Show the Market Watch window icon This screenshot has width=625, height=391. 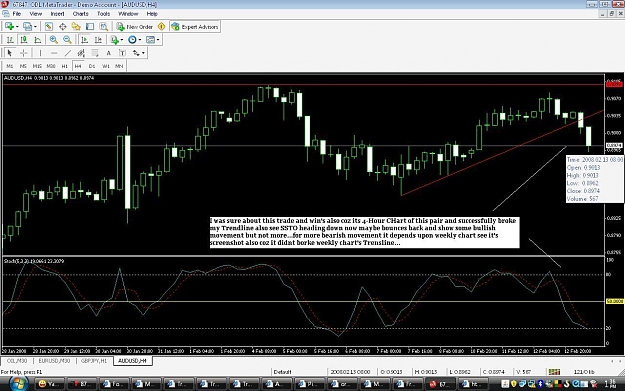[49, 27]
